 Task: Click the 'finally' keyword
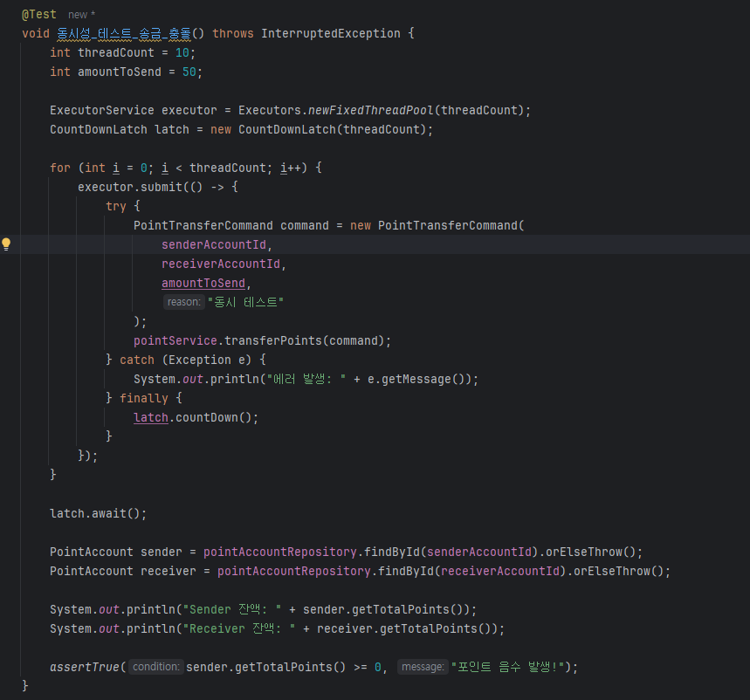point(143,398)
